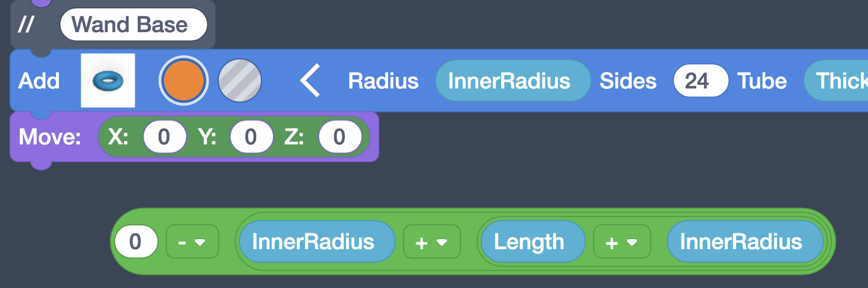Click the Thick variable in Tube slot
Image resolution: width=868 pixels, height=288 pixels.
pyautogui.click(x=839, y=81)
